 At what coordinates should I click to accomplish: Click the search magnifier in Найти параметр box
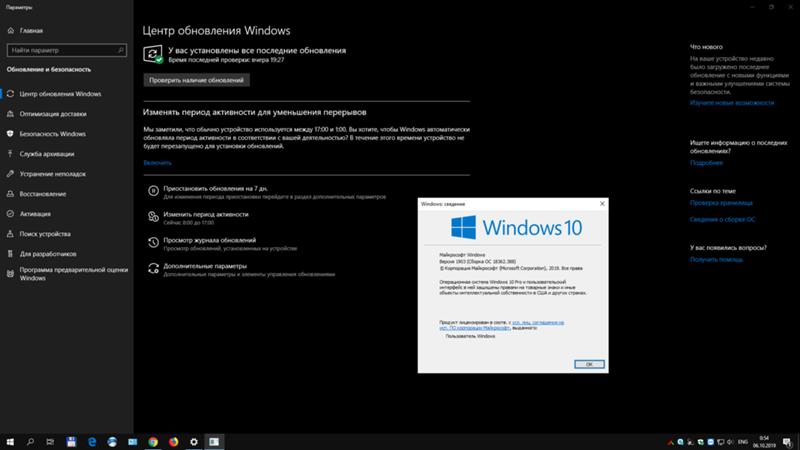click(x=121, y=50)
